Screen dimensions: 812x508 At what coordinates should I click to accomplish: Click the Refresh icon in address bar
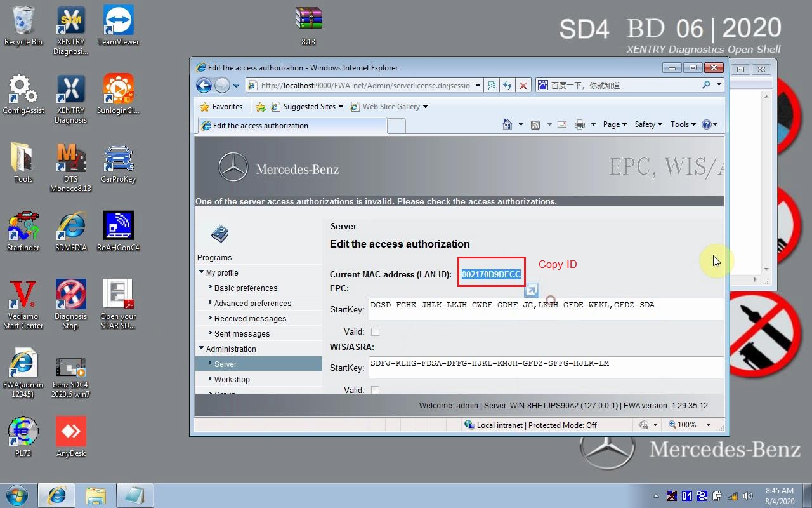pos(507,85)
